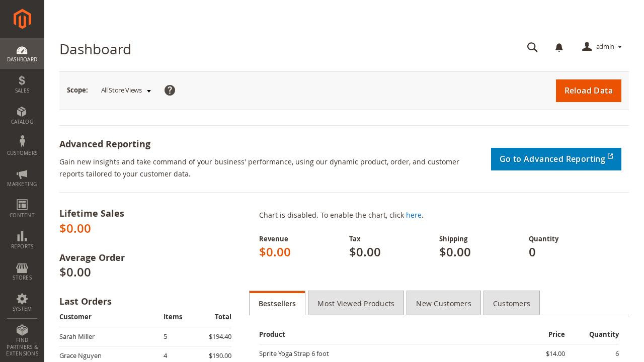Switch to Most Viewed Products tab

click(356, 303)
